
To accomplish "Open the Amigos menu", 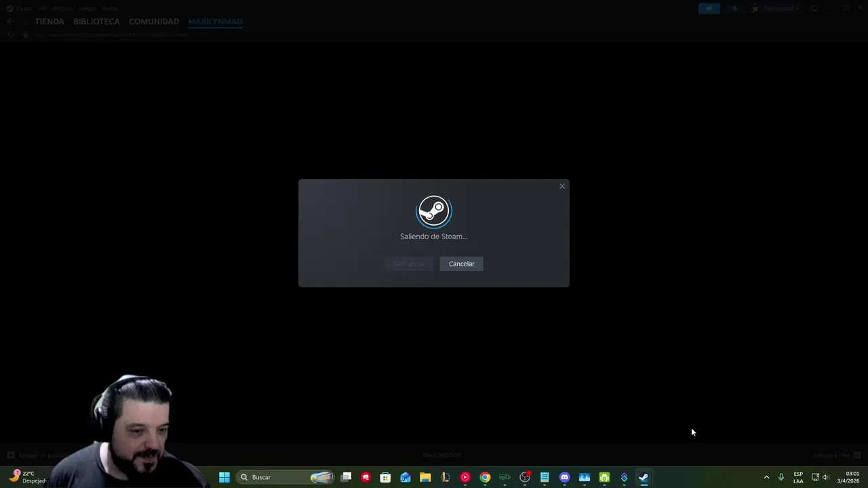I will 62,8.
